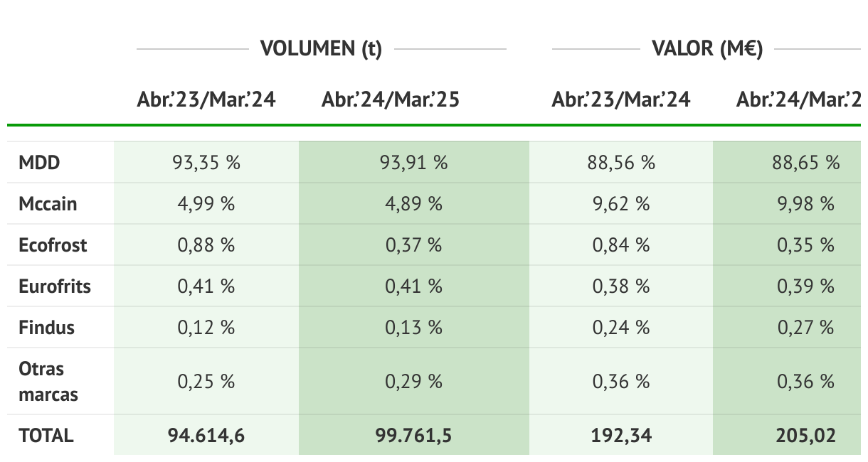Click the Mccain row label
Screen dimensions: 868x462
tap(48, 204)
